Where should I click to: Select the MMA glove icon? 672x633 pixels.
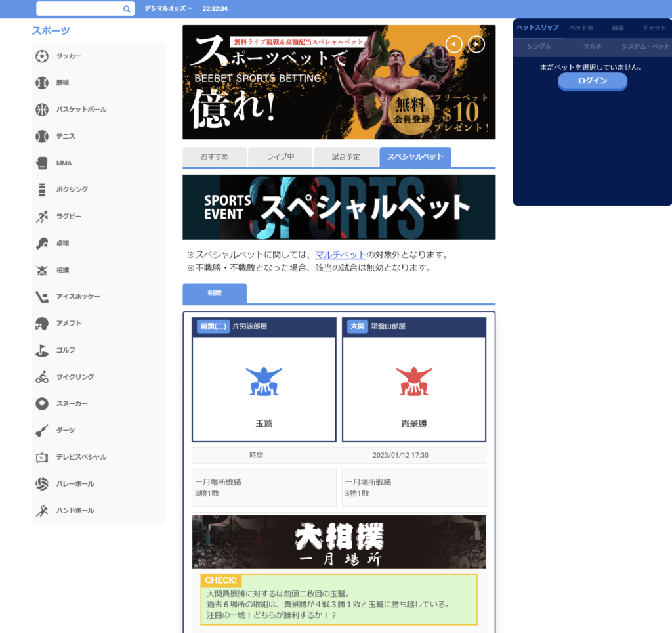tap(42, 163)
